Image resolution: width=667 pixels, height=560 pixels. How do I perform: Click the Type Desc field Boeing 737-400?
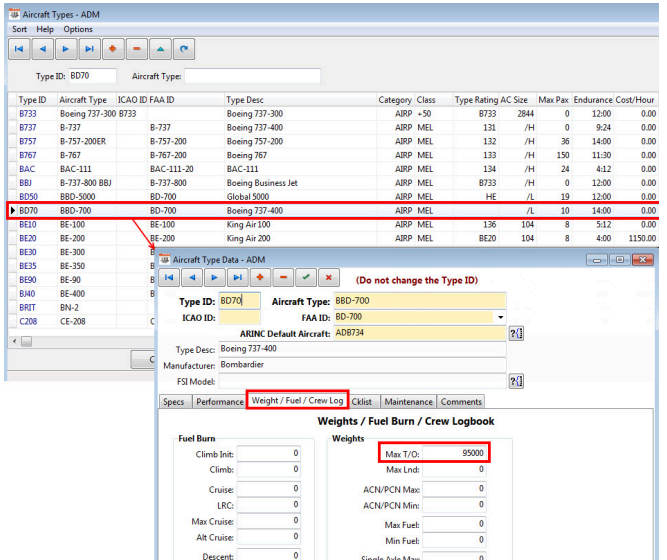pos(362,349)
